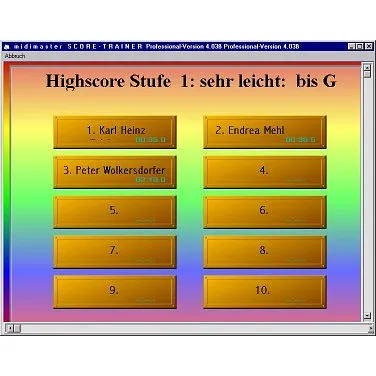Click the horizontal scrollbar right arrow
The width and height of the screenshot is (376, 376).
coord(371,328)
